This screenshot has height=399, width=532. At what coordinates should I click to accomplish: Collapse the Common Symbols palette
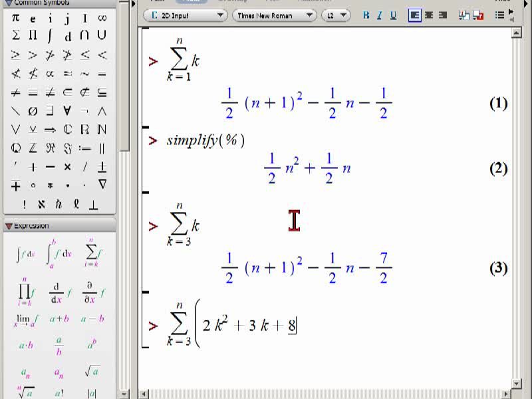pyautogui.click(x=9, y=3)
